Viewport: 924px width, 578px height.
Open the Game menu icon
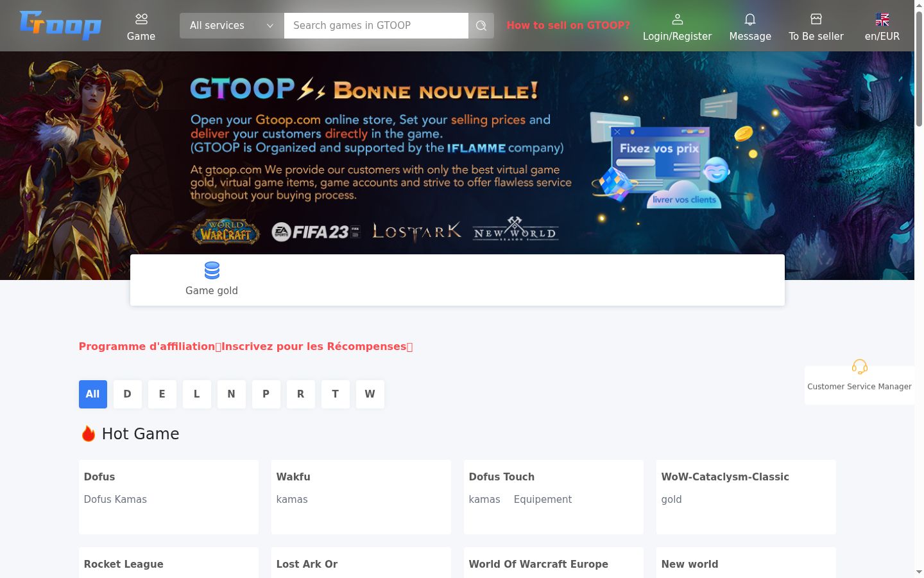(141, 19)
